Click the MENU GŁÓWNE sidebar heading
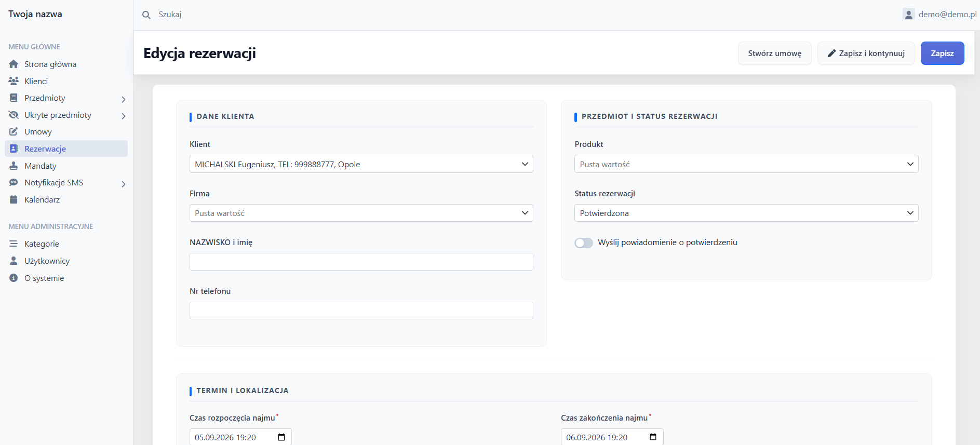980x445 pixels. click(x=34, y=47)
